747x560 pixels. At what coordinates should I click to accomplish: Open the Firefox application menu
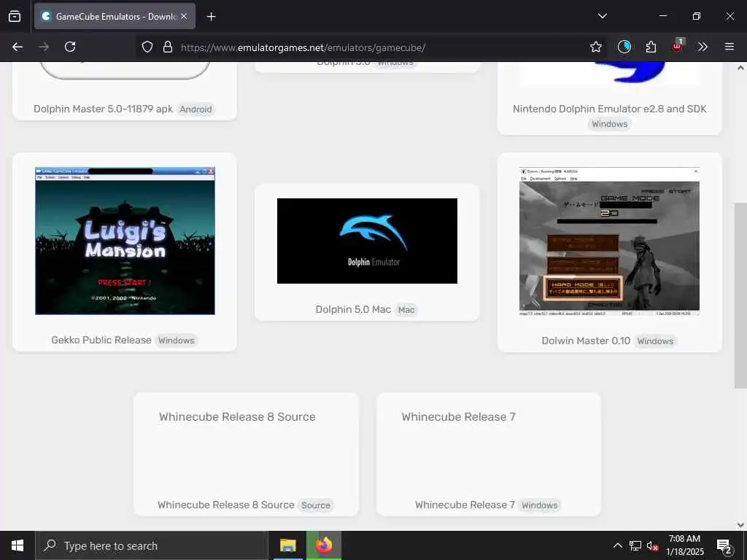729,47
